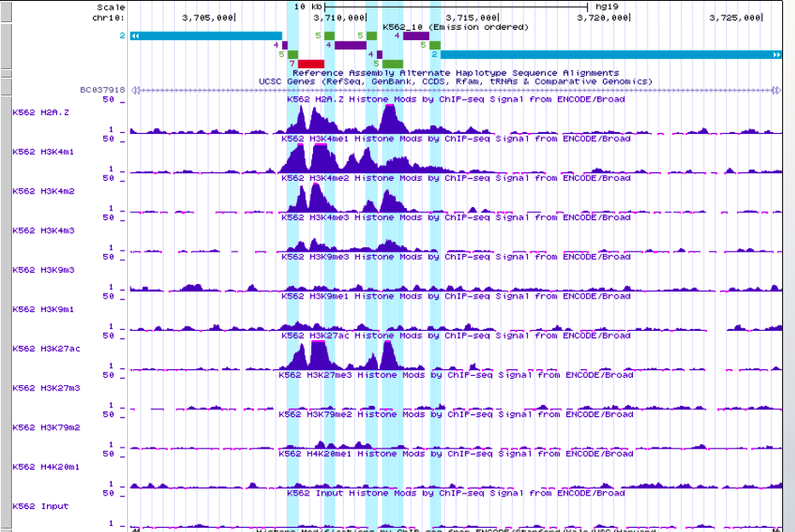Open K562 H3K27m3 track label
The width and height of the screenshot is (795, 532).
pyautogui.click(x=46, y=388)
